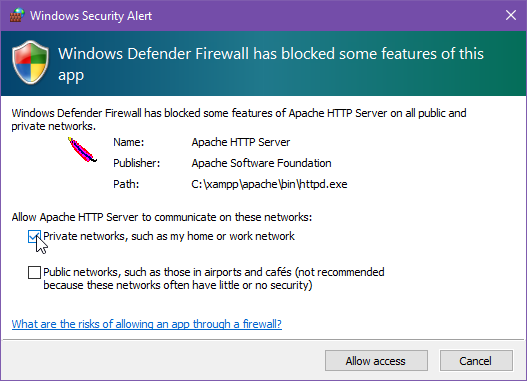Click the Public networks description text
Image resolution: width=527 pixels, height=381 pixels.
[214, 279]
